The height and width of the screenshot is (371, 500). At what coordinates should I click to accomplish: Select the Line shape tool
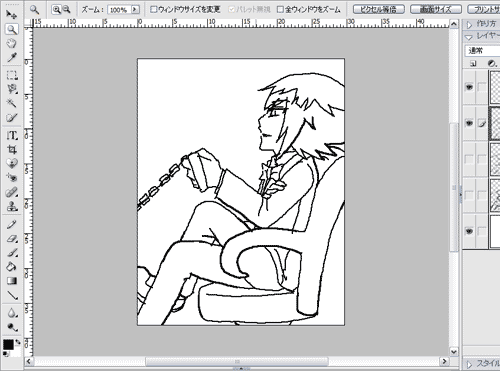click(x=12, y=295)
